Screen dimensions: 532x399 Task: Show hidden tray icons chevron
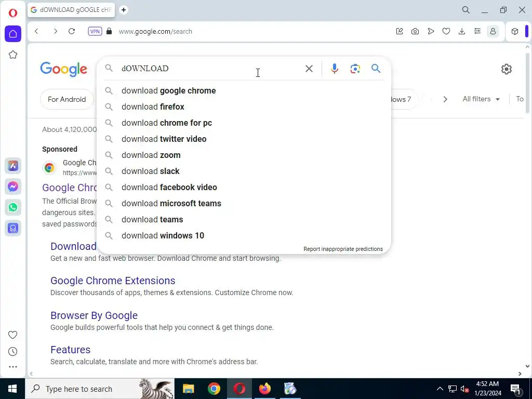point(440,389)
